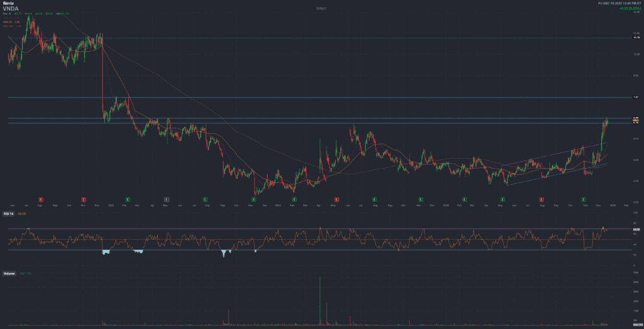Image resolution: width=644 pixels, height=329 pixels.
Task: Select the 7.97 horizontal line price label
Action: pos(636,98)
